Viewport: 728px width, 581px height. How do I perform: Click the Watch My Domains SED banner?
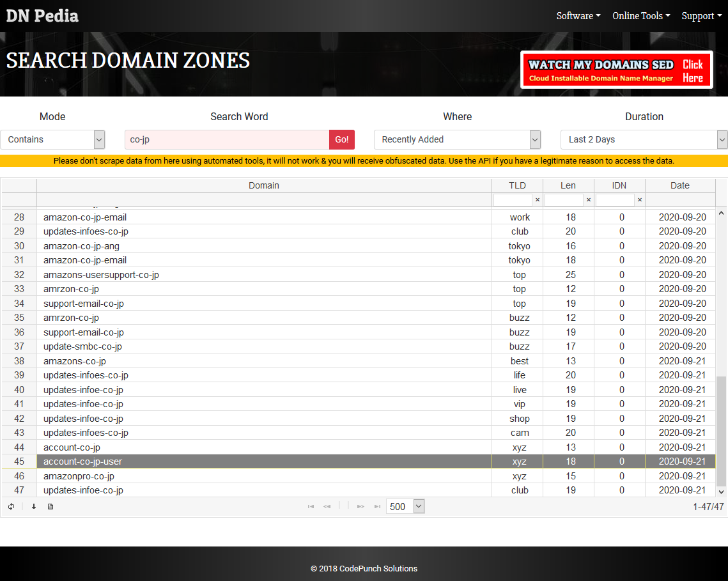(x=616, y=70)
